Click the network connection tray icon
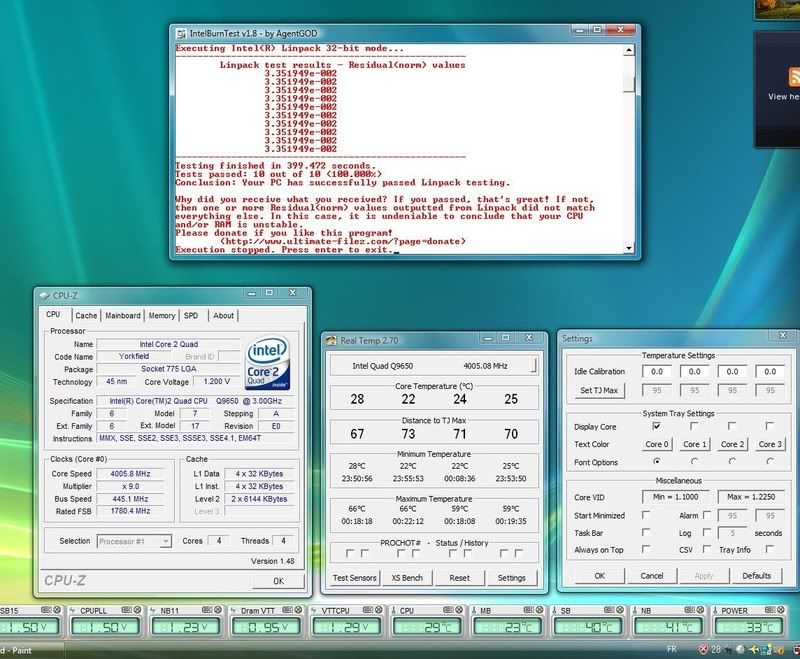Screen dimensions: 800x659 (766, 649)
